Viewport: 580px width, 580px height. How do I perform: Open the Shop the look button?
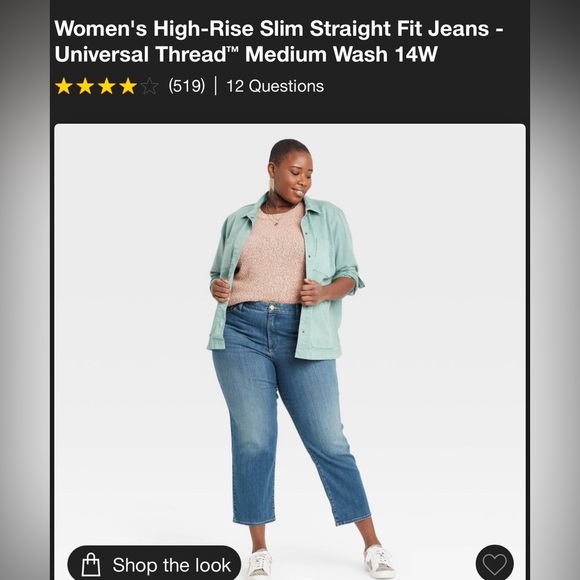pyautogui.click(x=154, y=564)
